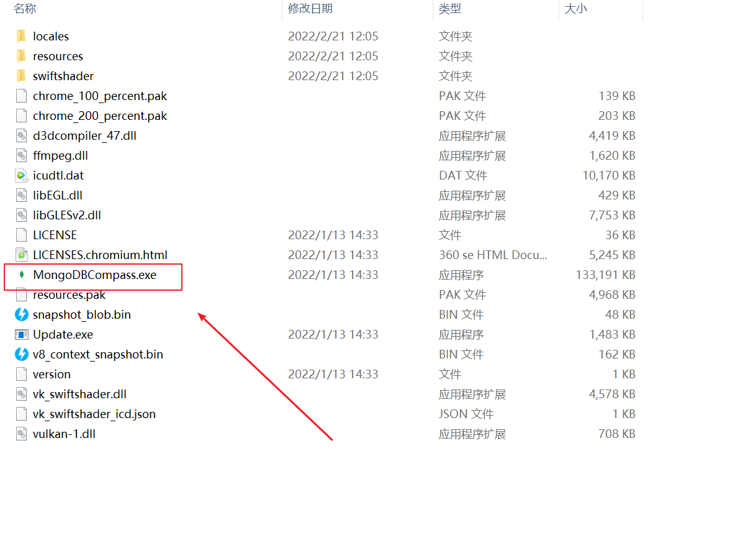
Task: Click the locales folder icon
Action: point(22,36)
